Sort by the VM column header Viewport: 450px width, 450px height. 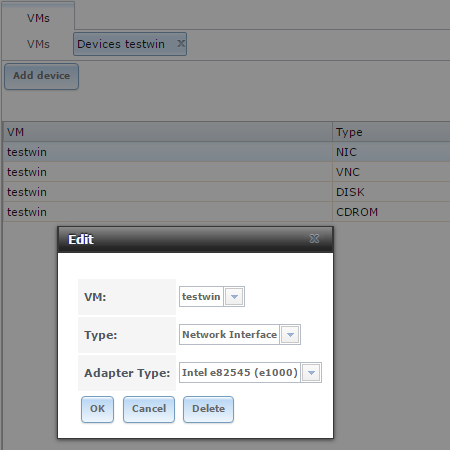coord(168,132)
